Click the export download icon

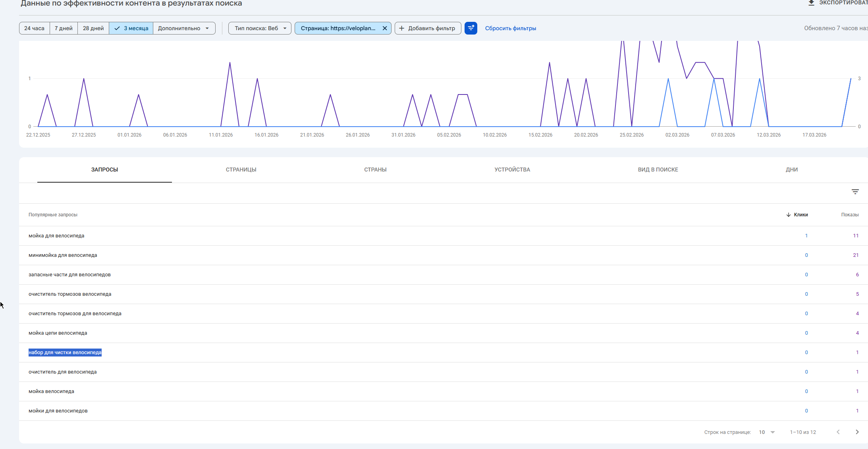click(x=811, y=3)
